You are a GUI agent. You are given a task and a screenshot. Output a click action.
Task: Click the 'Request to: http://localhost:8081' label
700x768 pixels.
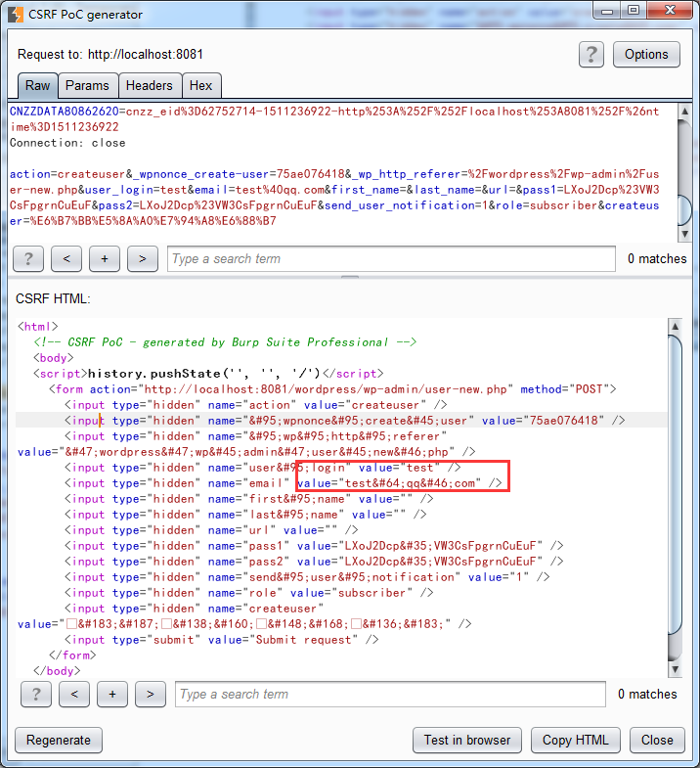pyautogui.click(x=110, y=55)
